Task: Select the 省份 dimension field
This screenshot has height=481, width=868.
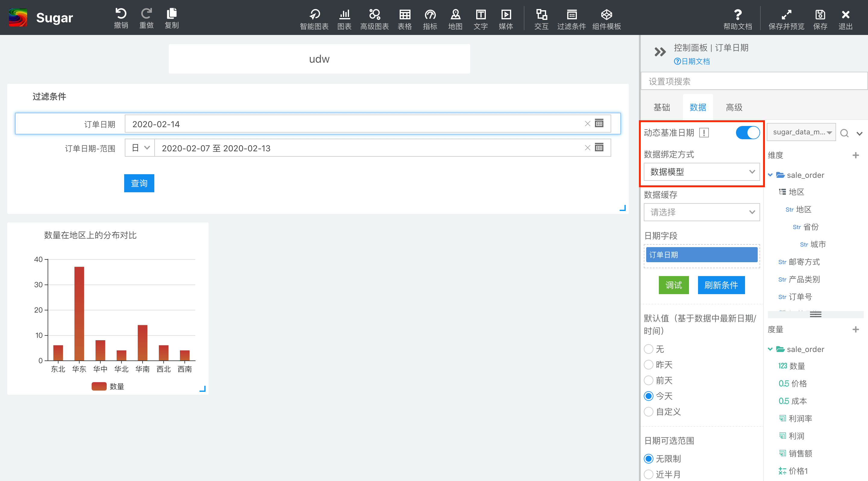Action: [x=805, y=227]
